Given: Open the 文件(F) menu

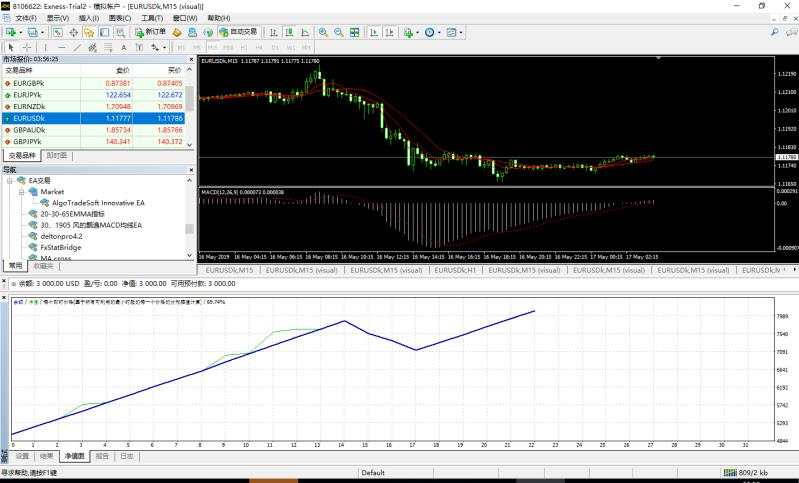Looking at the screenshot, I should pos(26,18).
